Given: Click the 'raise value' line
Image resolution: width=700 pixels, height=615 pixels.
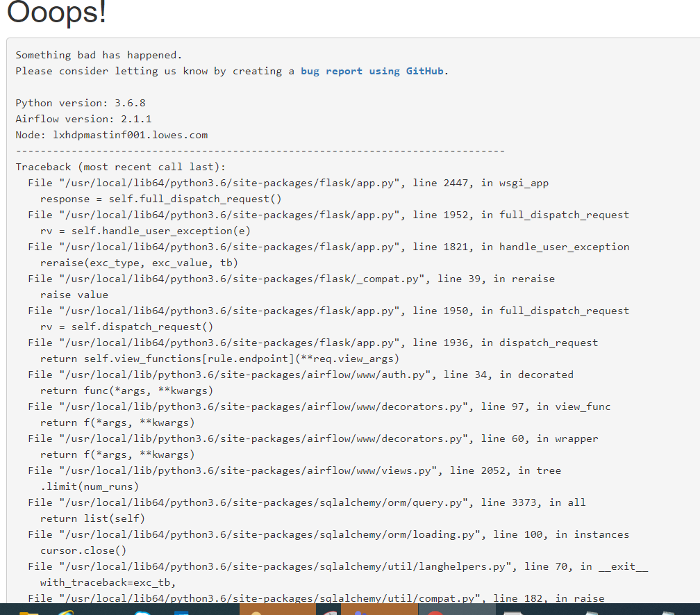Looking at the screenshot, I should pyautogui.click(x=74, y=295).
